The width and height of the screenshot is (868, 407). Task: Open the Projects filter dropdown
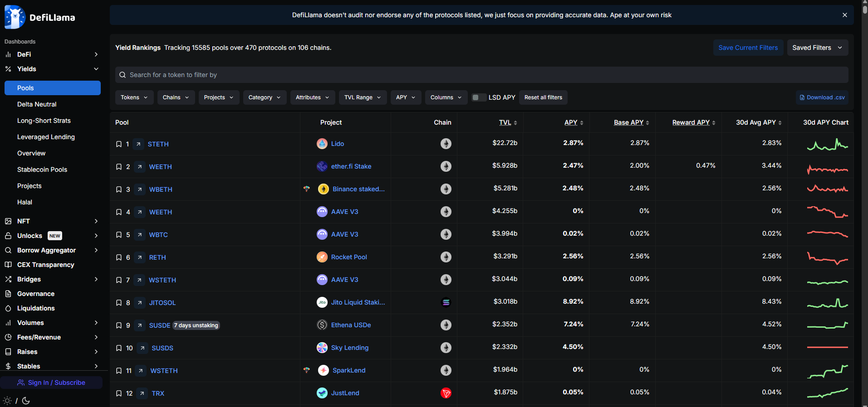point(219,97)
